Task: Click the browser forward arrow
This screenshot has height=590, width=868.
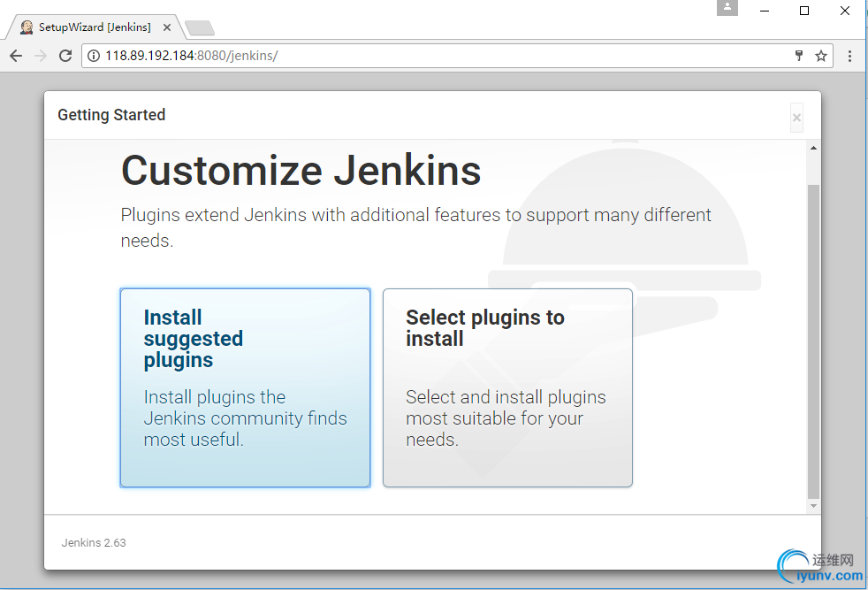Action: pos(41,56)
